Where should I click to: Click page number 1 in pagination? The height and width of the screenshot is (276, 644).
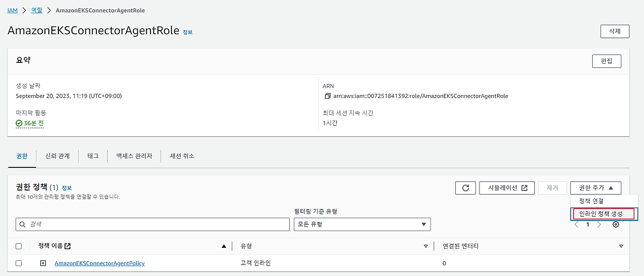coord(588,224)
